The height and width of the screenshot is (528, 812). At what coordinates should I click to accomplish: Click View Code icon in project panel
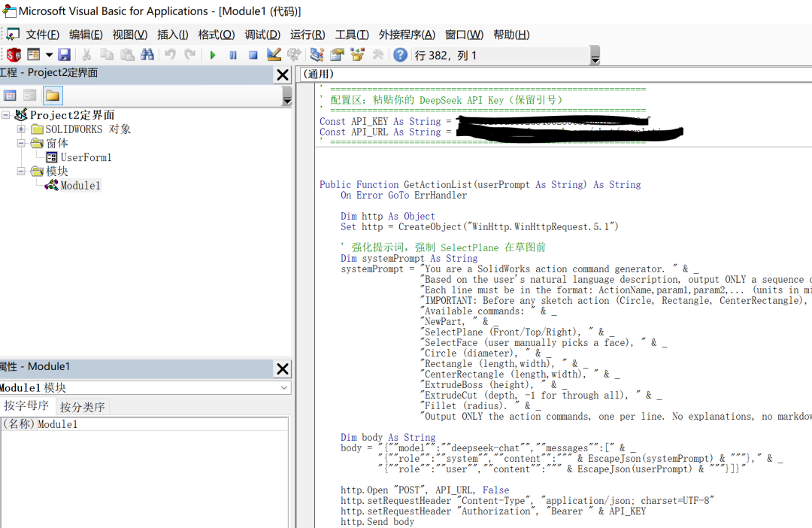coord(10,96)
